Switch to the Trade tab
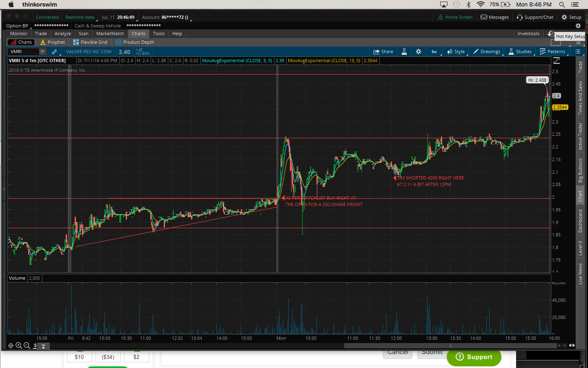Screen dimensions: 588x368 tap(41, 34)
